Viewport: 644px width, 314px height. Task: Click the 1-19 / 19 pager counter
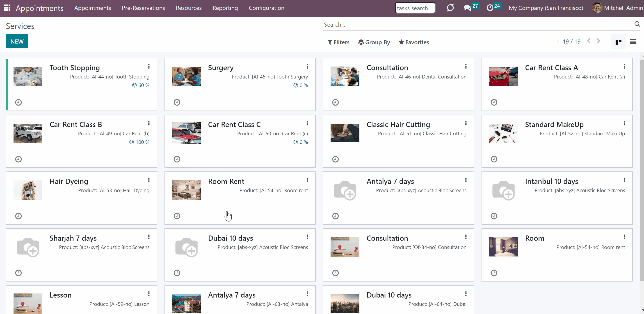pos(569,42)
